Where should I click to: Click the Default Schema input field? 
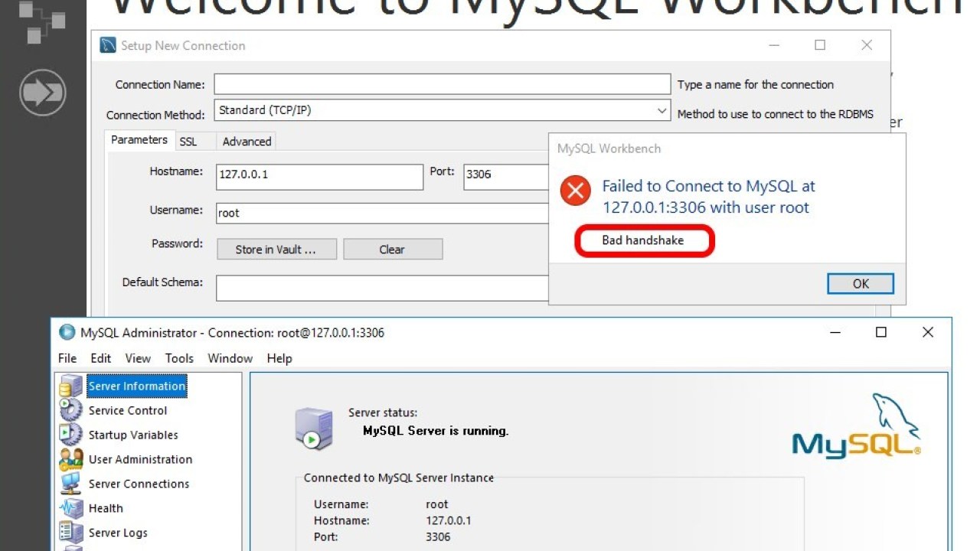tap(382, 288)
